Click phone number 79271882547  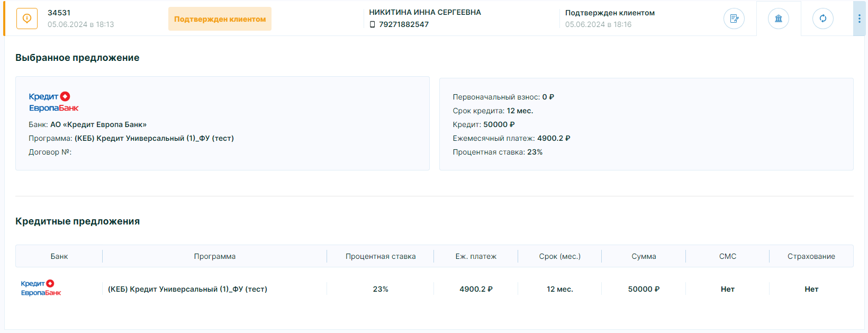[x=404, y=24]
